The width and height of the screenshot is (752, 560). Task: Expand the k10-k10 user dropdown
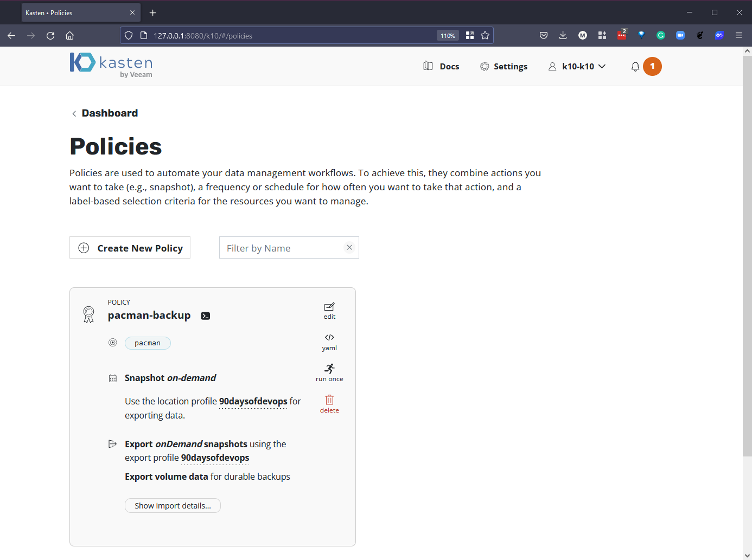click(577, 67)
